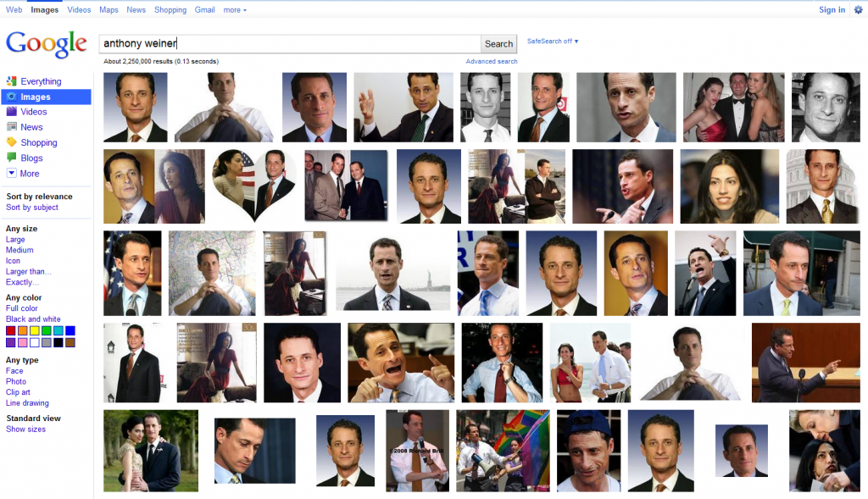Open the News icon in left sidebar
Screen dimensions: 868x499
pos(12,127)
